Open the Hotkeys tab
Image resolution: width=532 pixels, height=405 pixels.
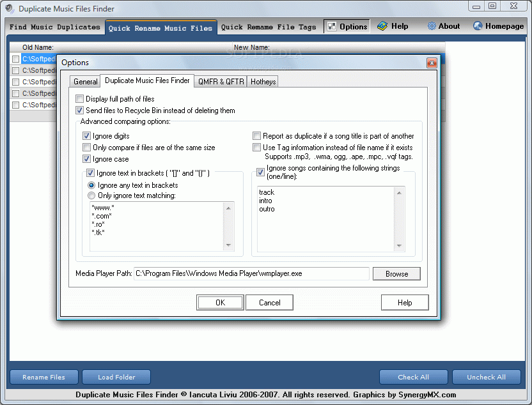(x=263, y=82)
